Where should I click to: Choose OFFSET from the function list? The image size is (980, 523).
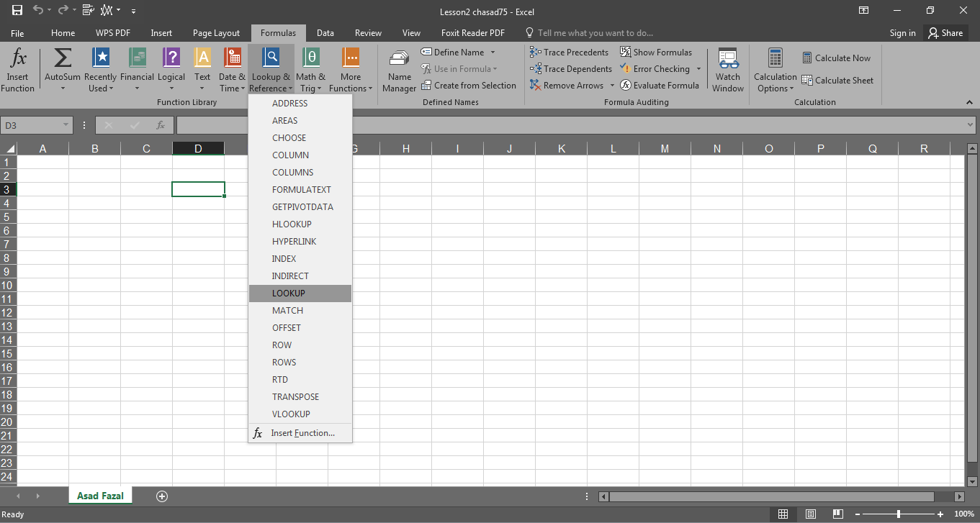(x=300, y=328)
